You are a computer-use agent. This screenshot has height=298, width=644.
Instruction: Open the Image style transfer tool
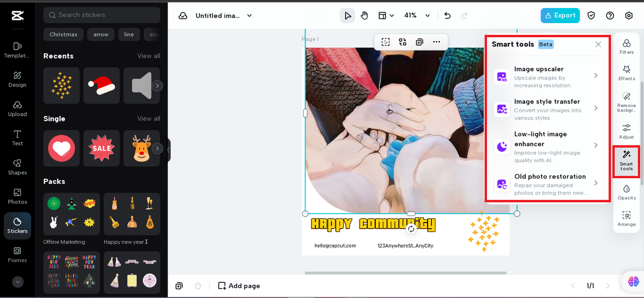click(x=547, y=109)
